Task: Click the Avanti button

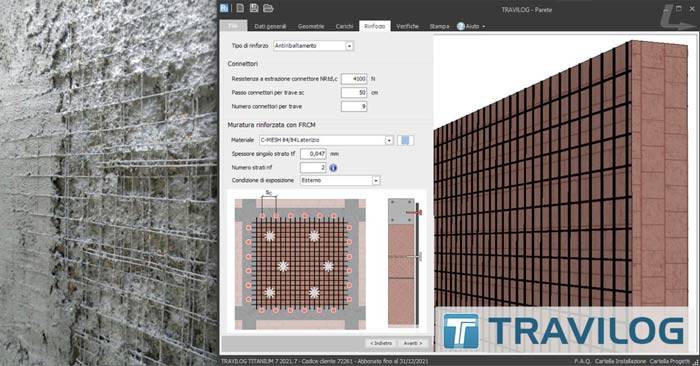Action: (x=412, y=343)
